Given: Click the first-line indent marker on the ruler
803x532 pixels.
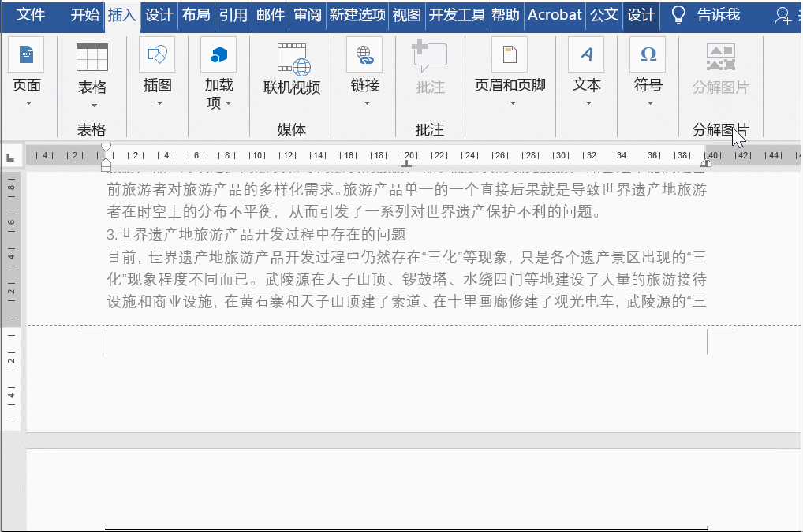Looking at the screenshot, I should click(106, 148).
